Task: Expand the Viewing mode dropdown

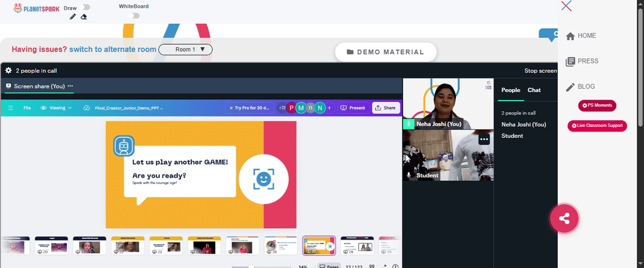Action: point(56,108)
